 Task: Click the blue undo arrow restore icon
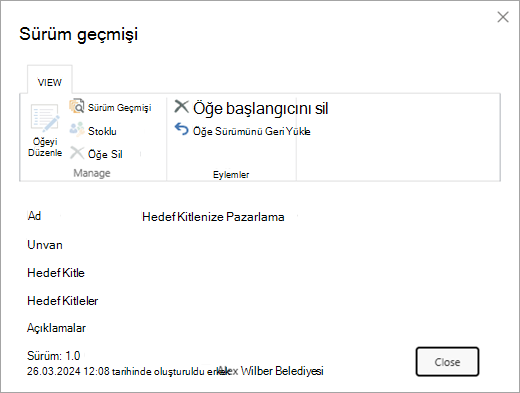pyautogui.click(x=182, y=129)
